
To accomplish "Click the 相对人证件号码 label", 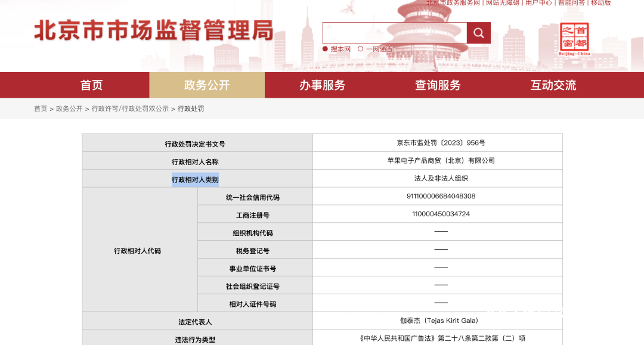I will point(253,304).
